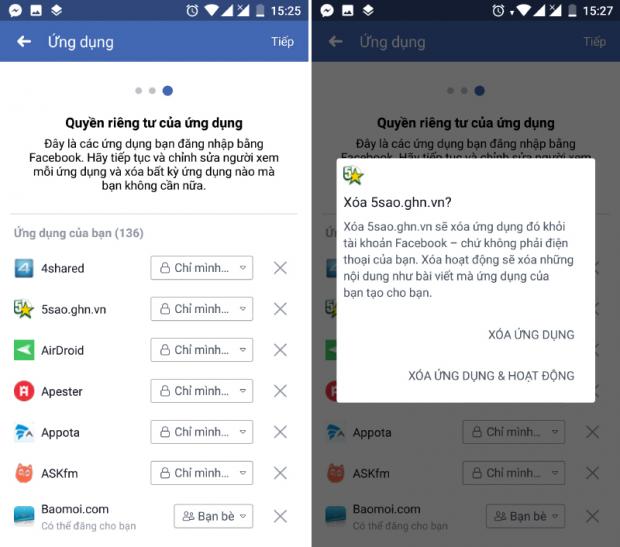Open privacy dropdown for 4shared
The image size is (620, 547).
(202, 268)
